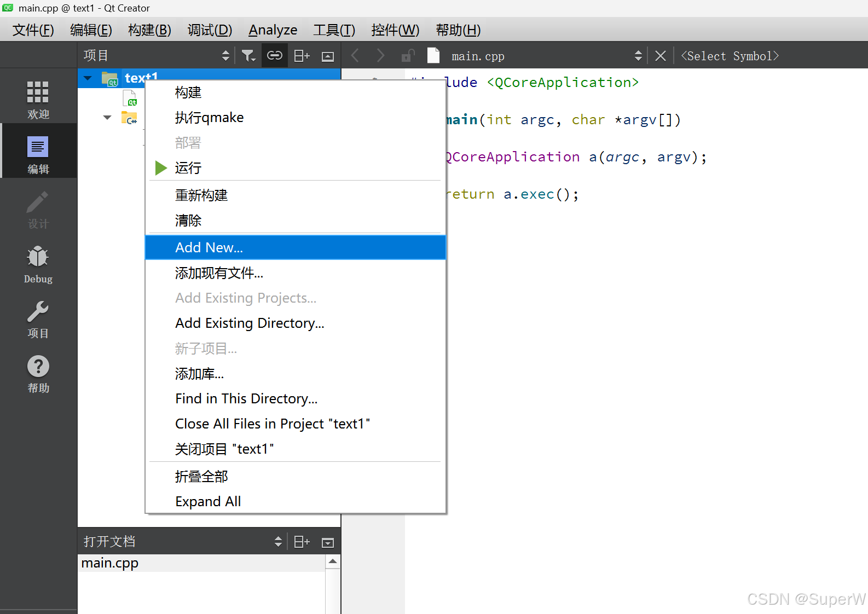The image size is (868, 614).
Task: Click the text1 project folder icon
Action: tap(110, 79)
